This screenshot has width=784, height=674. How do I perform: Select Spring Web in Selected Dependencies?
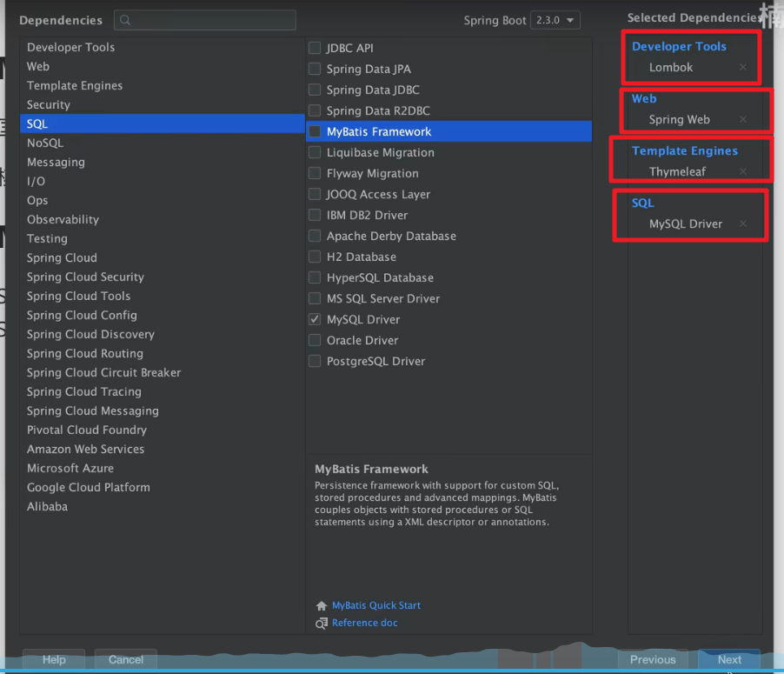pyautogui.click(x=680, y=120)
